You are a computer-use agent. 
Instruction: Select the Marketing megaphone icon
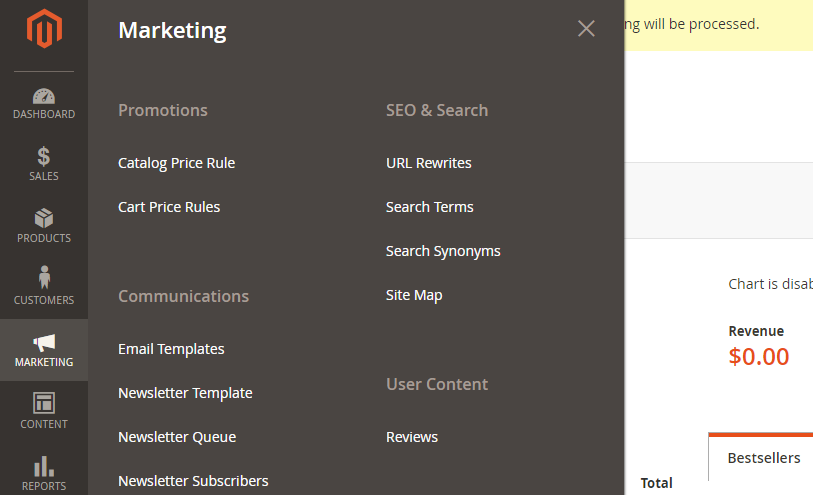[44, 342]
